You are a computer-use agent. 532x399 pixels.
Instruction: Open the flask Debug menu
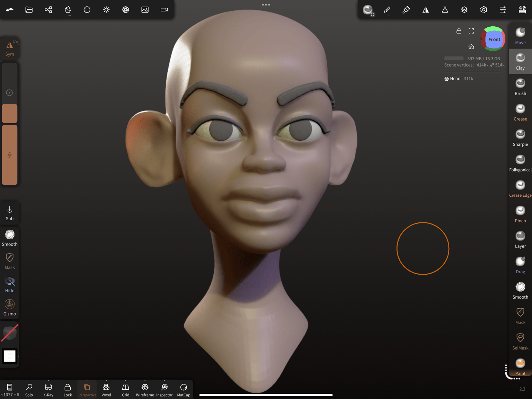[445, 10]
